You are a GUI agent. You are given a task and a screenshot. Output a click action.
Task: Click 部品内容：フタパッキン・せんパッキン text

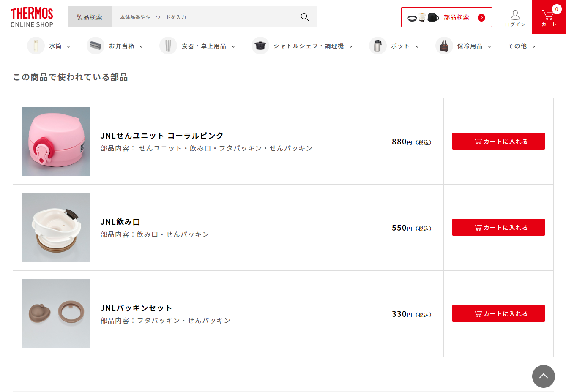pyautogui.click(x=166, y=321)
